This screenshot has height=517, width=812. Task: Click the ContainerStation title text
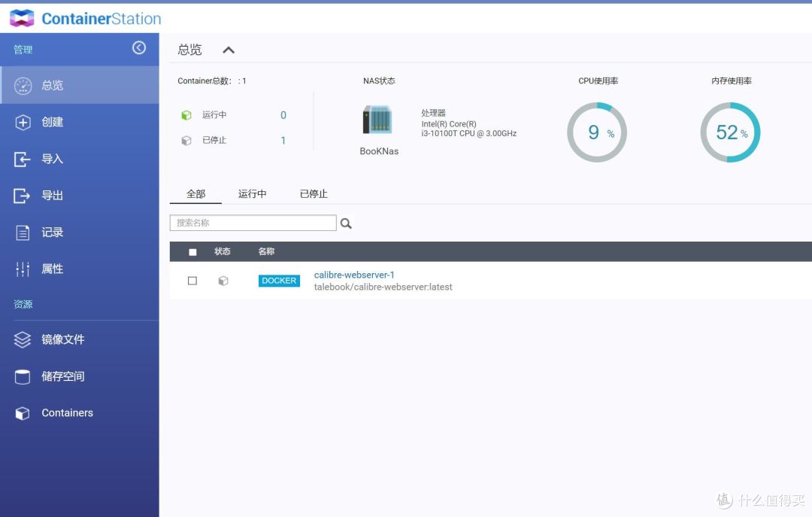101,19
